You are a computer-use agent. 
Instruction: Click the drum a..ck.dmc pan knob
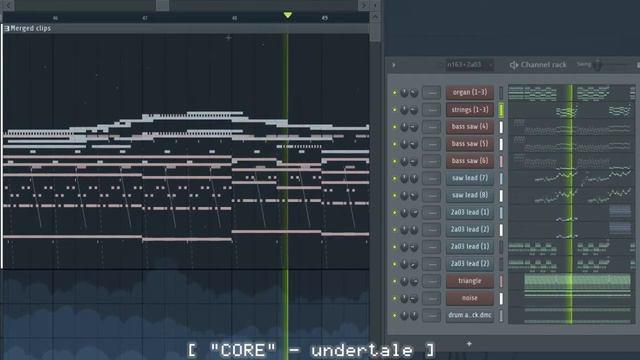point(404,316)
